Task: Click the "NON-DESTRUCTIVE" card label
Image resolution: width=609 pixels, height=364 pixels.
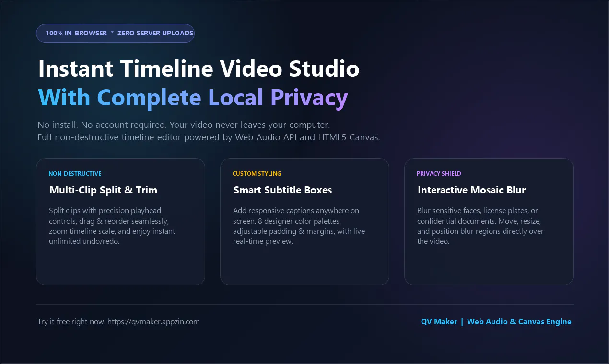Action: pos(75,174)
